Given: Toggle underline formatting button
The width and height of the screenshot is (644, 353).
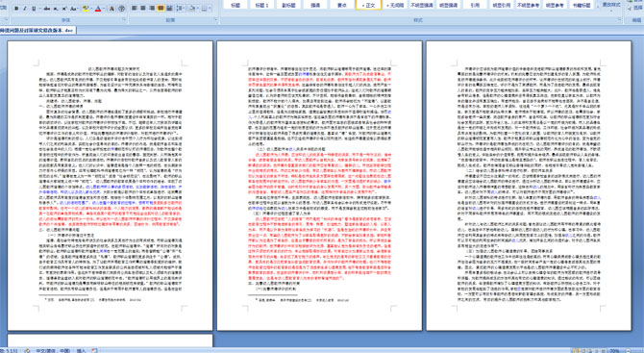Looking at the screenshot, I should click(x=34, y=9).
